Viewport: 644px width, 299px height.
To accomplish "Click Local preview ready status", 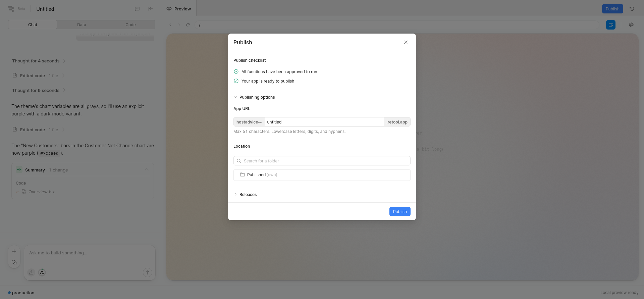I will [619, 293].
